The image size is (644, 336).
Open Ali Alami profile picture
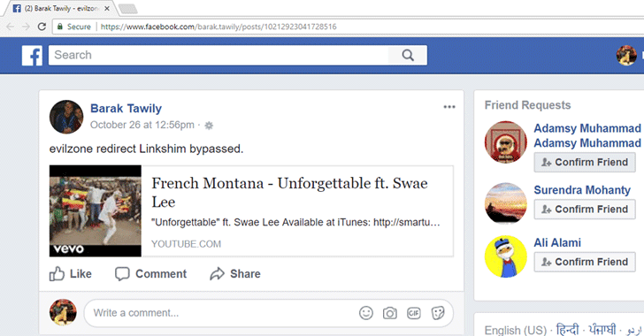click(x=506, y=256)
